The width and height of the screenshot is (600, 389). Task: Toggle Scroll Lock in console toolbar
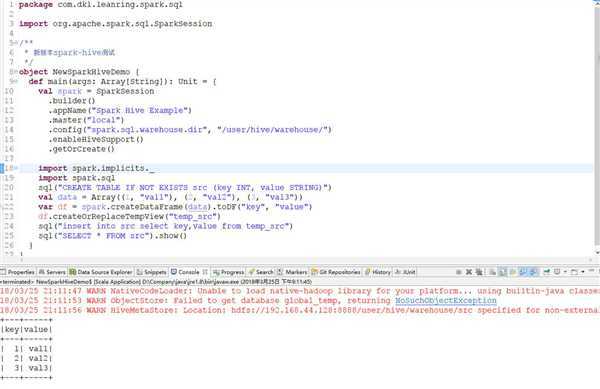502,272
